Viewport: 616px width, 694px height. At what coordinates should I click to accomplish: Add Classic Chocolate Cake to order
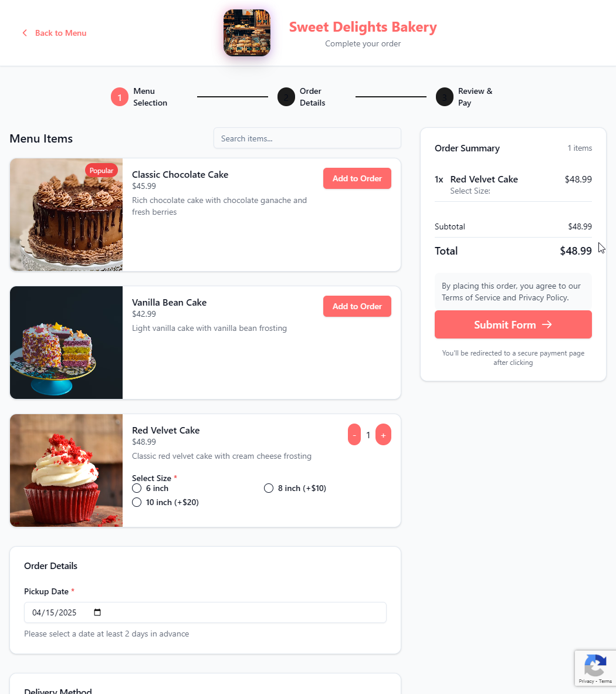coord(357,178)
